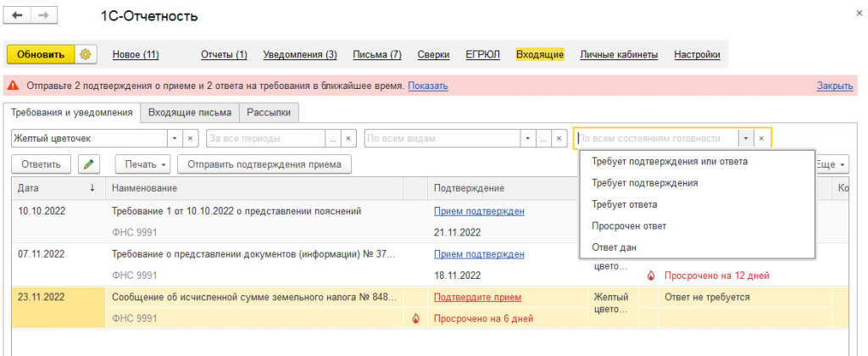This screenshot has height=356, width=868.
Task: Go forward with the right arrow button
Action: coord(43,15)
